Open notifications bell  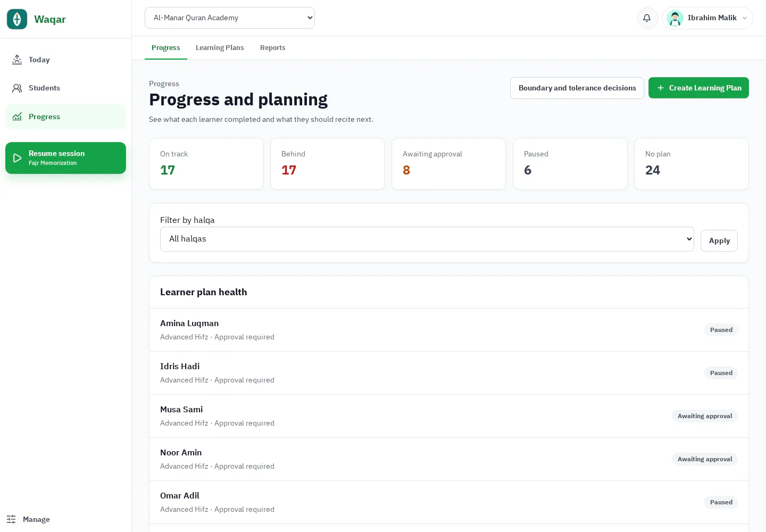[647, 18]
